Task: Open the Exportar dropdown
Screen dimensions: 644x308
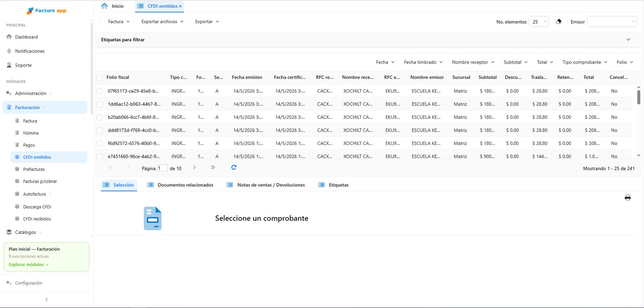Action: pos(207,21)
